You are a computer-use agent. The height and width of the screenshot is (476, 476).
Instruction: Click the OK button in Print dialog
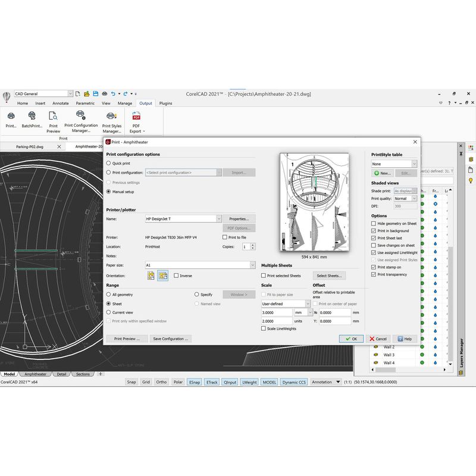pyautogui.click(x=351, y=339)
